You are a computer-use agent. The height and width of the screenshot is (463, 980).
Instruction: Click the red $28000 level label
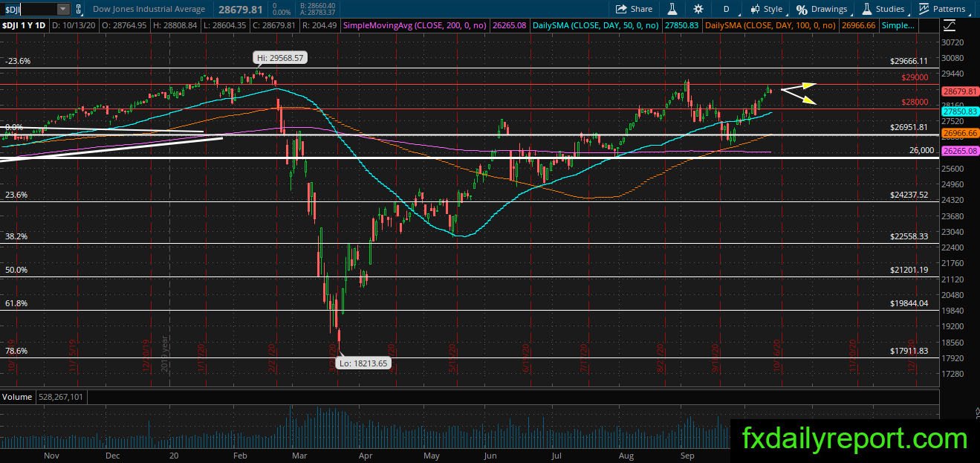click(915, 102)
